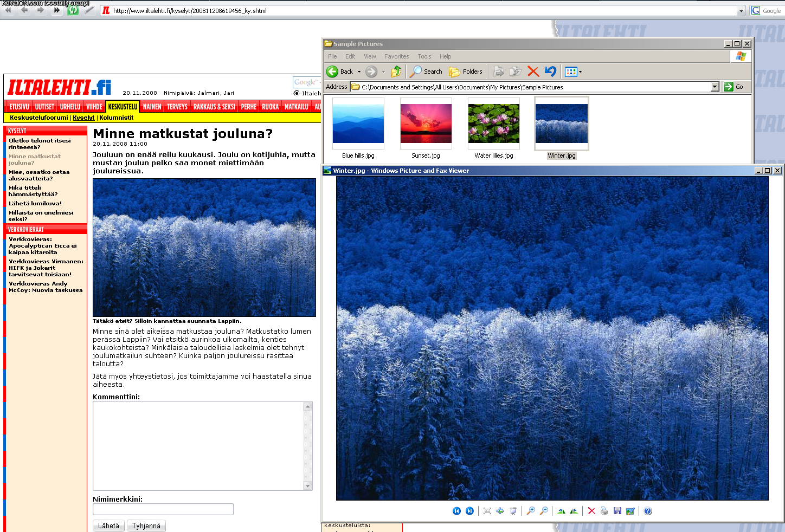Open the Kolumnistit link
The height and width of the screenshot is (532, 785).
[117, 118]
